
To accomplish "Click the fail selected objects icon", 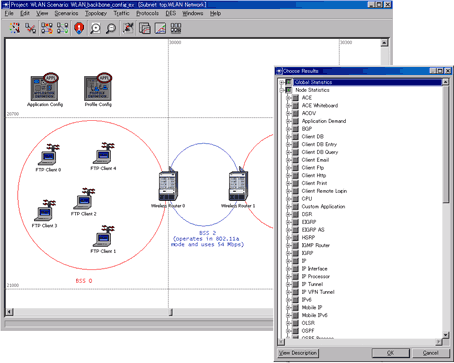I will [47, 28].
